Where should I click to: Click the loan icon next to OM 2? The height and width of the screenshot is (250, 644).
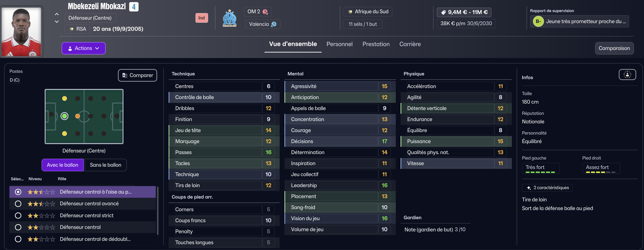pos(265,12)
